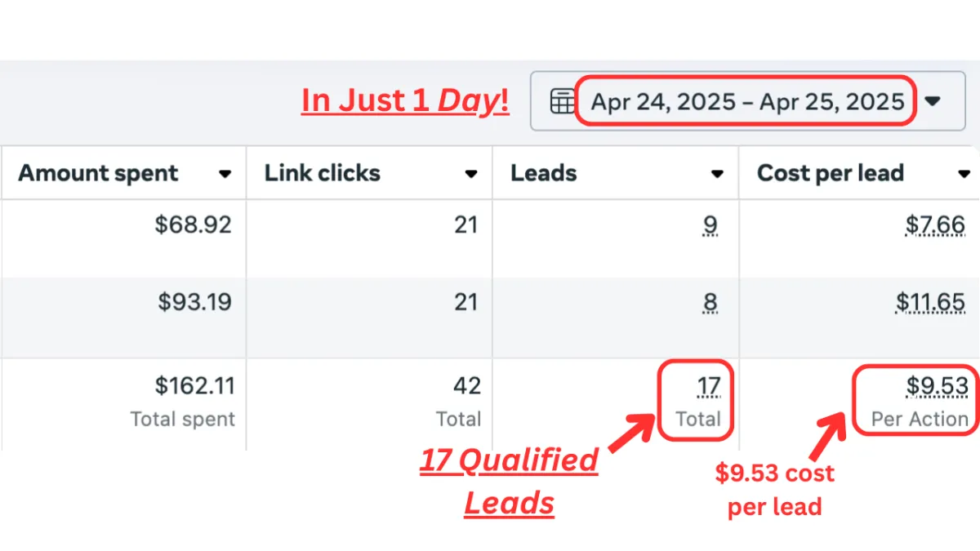Click the calendar icon in date selector
The width and height of the screenshot is (980, 551).
[562, 102]
